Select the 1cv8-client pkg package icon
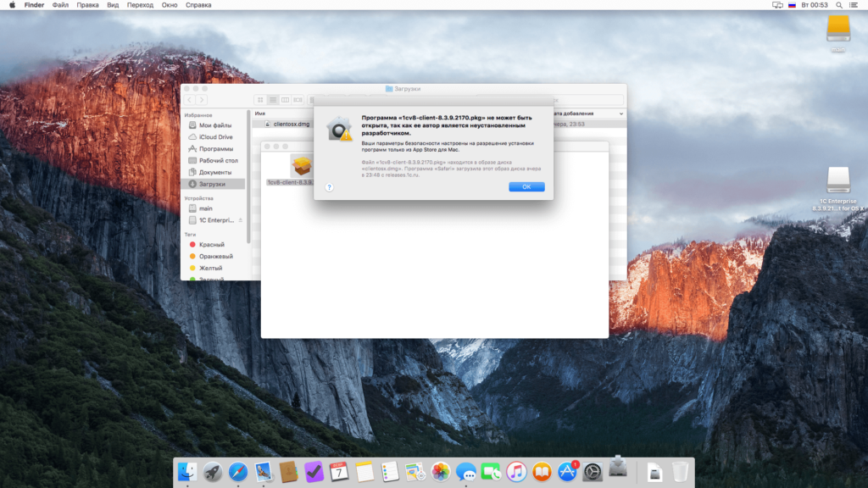 click(302, 165)
